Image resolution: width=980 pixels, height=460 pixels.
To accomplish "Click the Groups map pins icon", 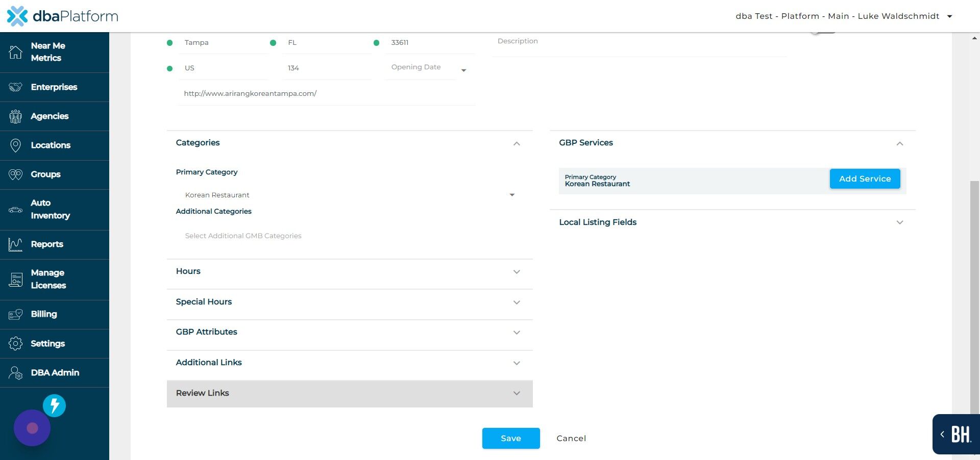I will (15, 174).
